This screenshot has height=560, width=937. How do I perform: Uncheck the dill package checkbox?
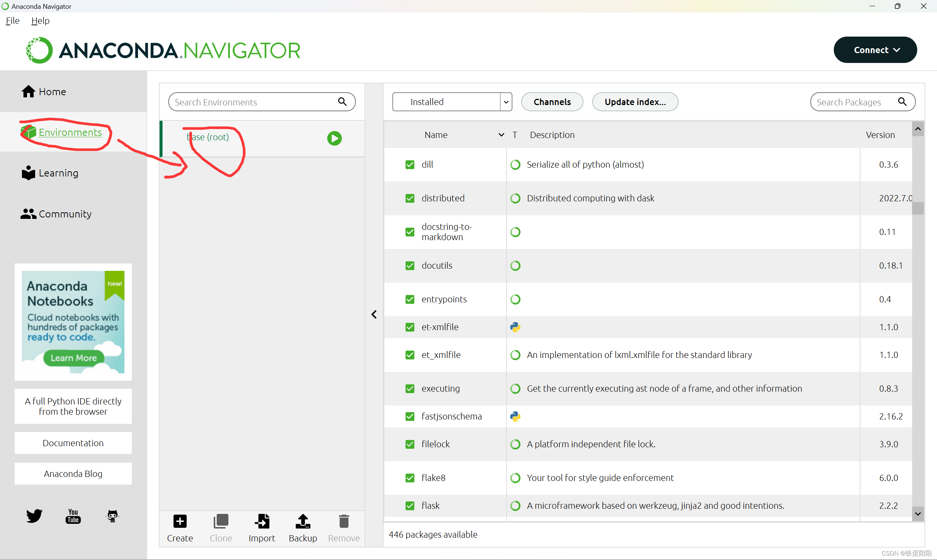point(410,165)
